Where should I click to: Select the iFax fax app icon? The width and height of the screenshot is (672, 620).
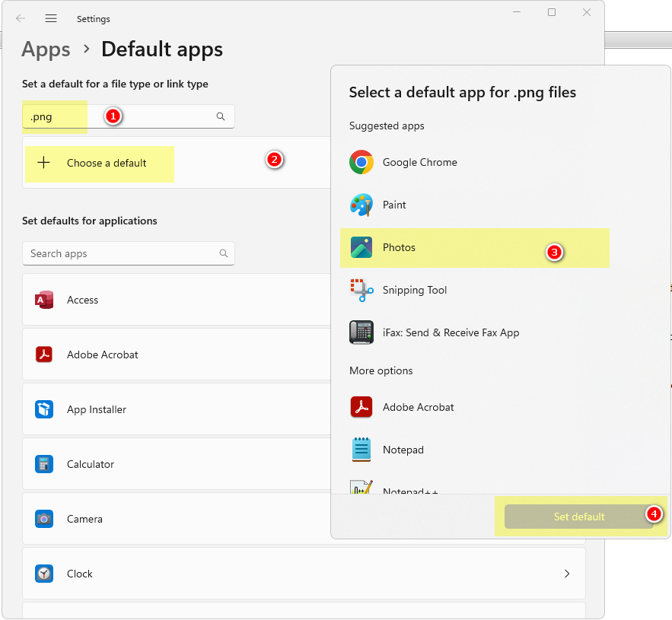click(361, 332)
